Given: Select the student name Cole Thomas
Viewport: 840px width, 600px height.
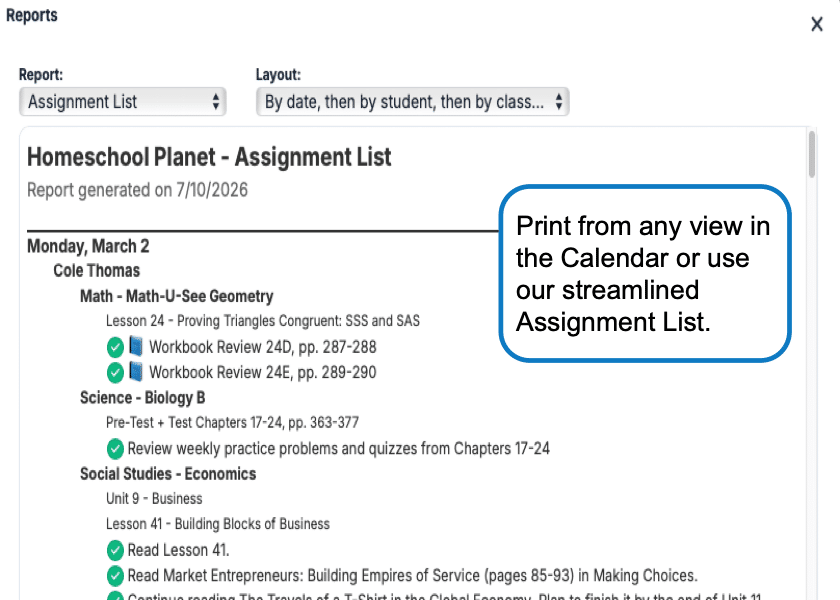Looking at the screenshot, I should (x=96, y=271).
